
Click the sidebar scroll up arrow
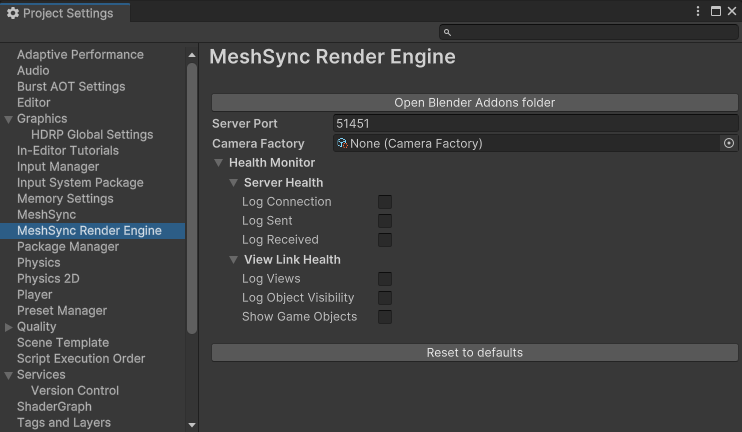click(192, 55)
